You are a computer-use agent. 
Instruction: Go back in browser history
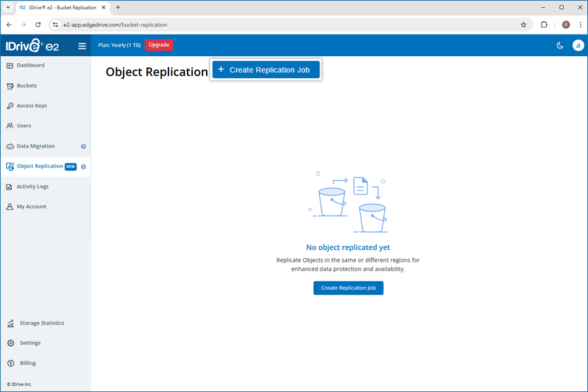[x=9, y=25]
